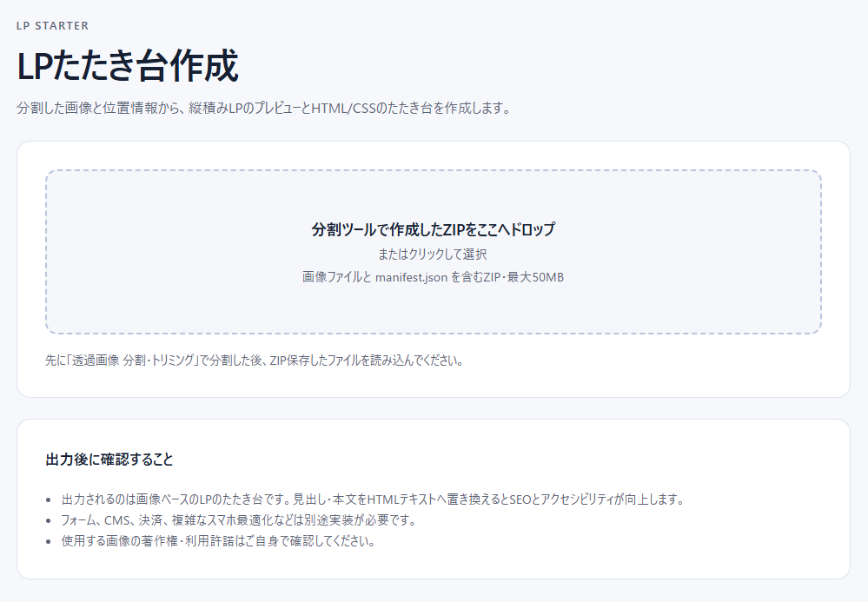This screenshot has width=868, height=602.
Task: Click the hint mentioning '透過画像 分割・トリミング'
Action: coord(254,361)
